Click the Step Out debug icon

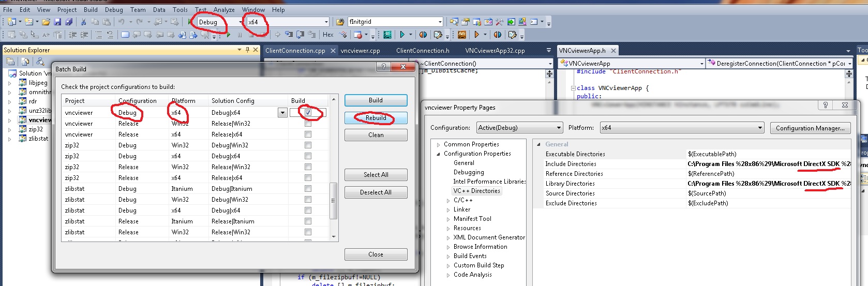tap(311, 35)
